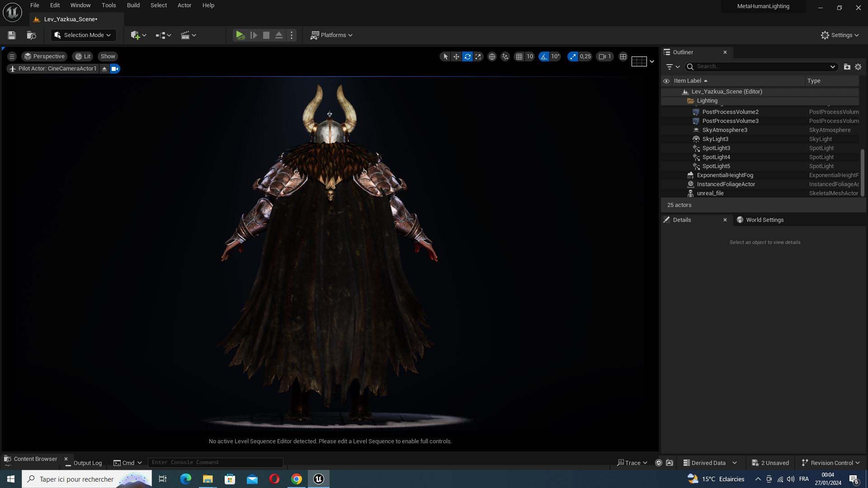Open the blueprints dropdown in the toolbar
The width and height of the screenshot is (868, 488).
pos(163,35)
